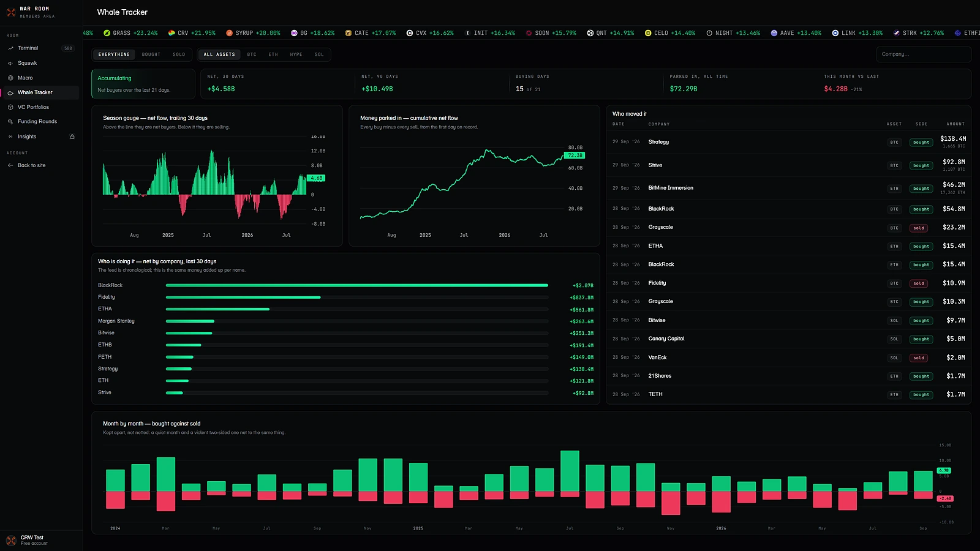Click the +$2.07B value for BlackRock
Image resolution: width=980 pixels, height=551 pixels.
click(582, 286)
